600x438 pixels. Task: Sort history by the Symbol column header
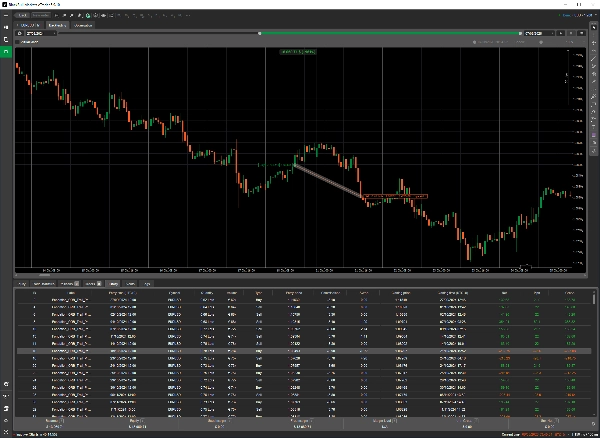pos(174,293)
